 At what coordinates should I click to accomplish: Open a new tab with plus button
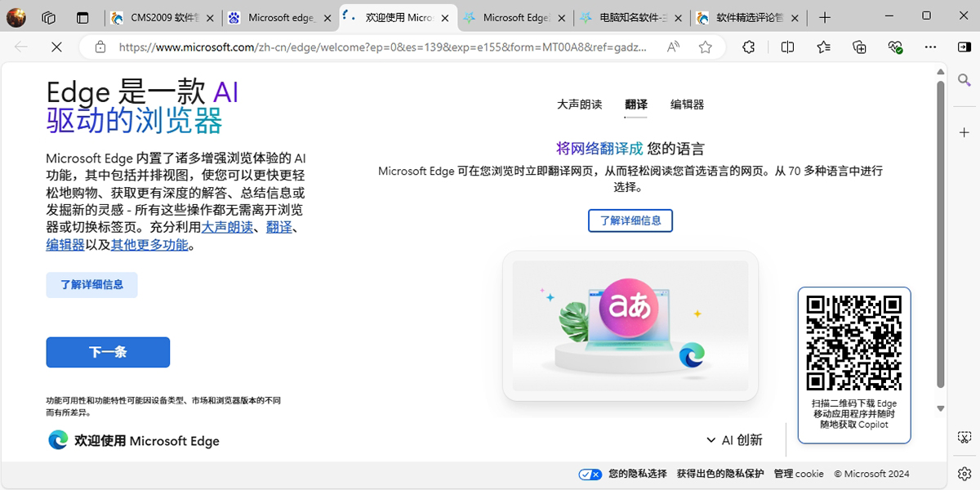[826, 17]
